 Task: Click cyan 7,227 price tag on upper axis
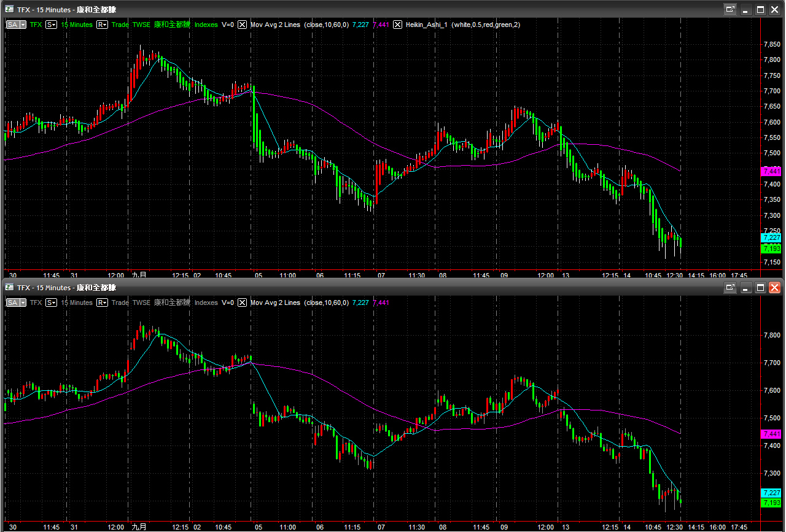771,237
